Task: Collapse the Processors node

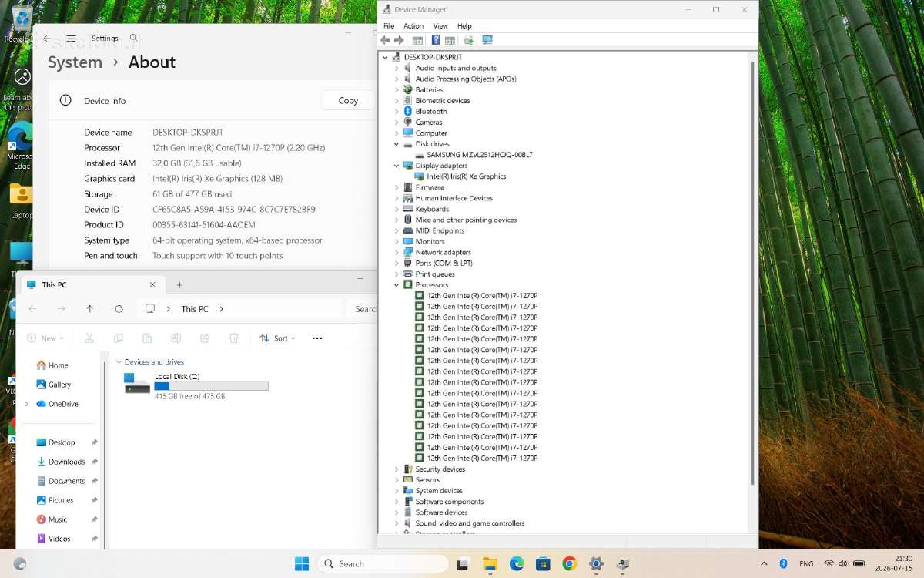Action: [x=397, y=284]
